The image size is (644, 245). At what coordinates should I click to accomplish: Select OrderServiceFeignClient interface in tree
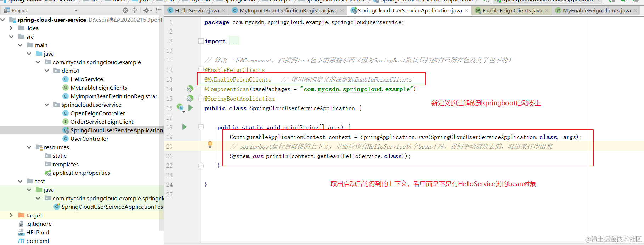[x=102, y=122]
